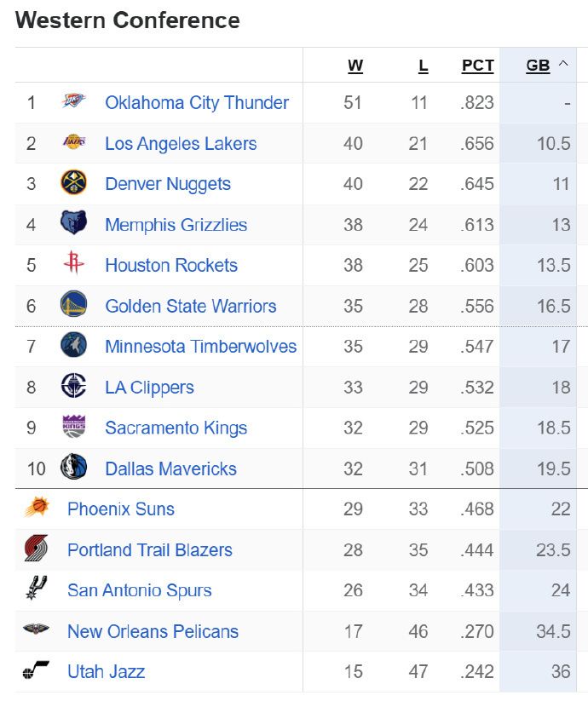The width and height of the screenshot is (588, 707).
Task: Sort standings by the L column
Action: [x=423, y=66]
